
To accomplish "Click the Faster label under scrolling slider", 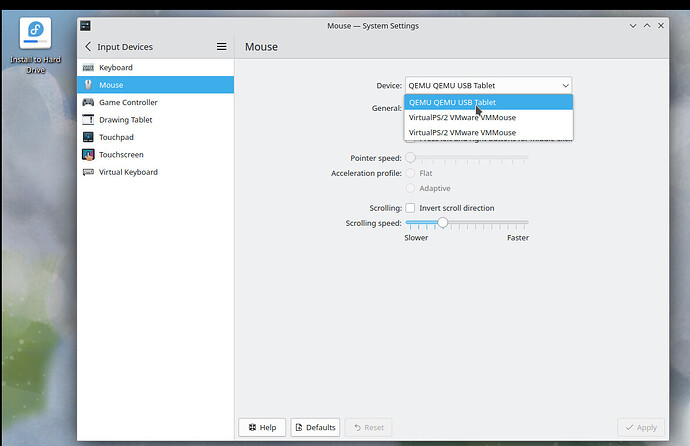I will 518,238.
